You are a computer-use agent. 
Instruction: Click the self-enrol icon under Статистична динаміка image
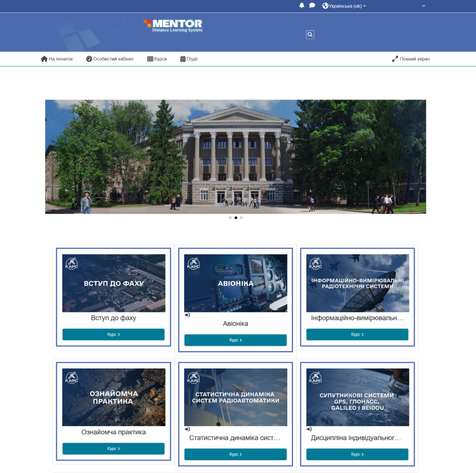pyautogui.click(x=187, y=429)
